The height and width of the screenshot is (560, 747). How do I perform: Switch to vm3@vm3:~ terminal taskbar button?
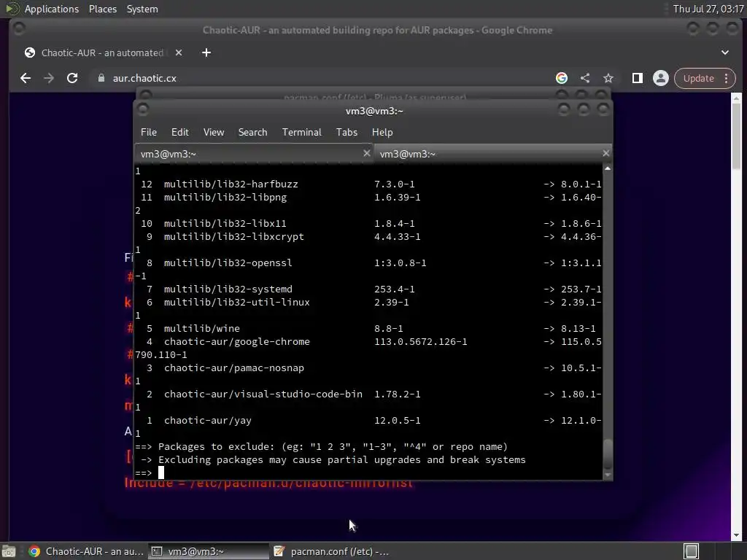pyautogui.click(x=208, y=551)
